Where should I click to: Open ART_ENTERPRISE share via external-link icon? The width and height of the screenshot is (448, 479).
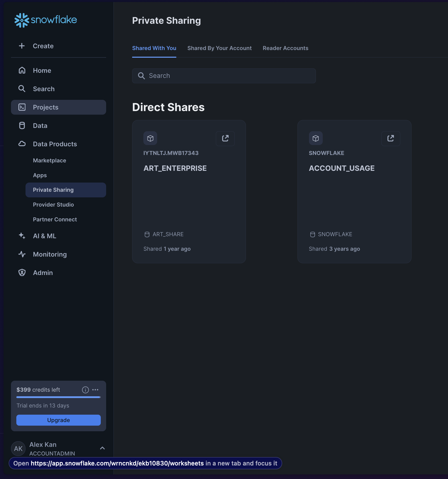pyautogui.click(x=225, y=138)
